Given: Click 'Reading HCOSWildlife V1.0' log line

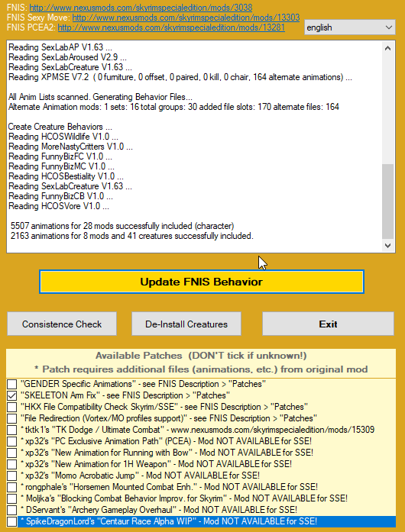Looking at the screenshot, I should (x=63, y=137).
